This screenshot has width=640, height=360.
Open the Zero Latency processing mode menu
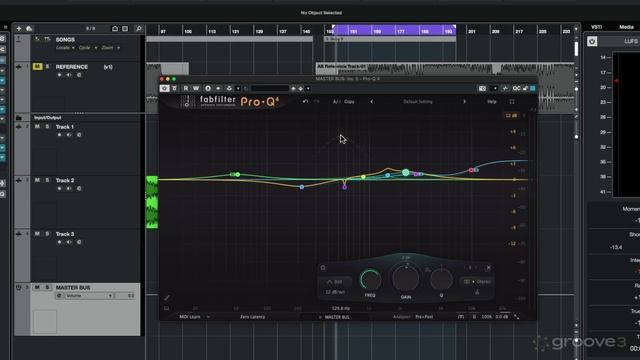coord(252,317)
